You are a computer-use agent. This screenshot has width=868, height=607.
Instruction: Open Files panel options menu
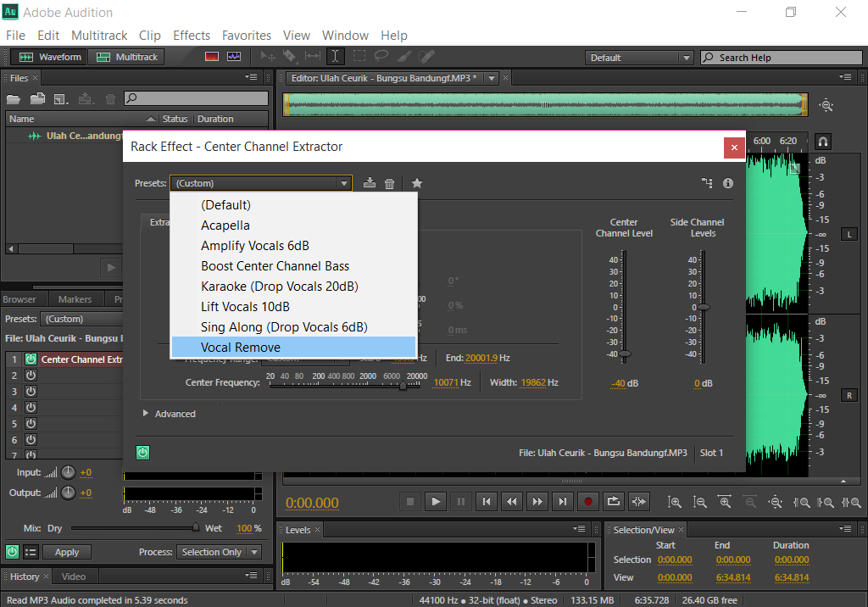tap(251, 77)
